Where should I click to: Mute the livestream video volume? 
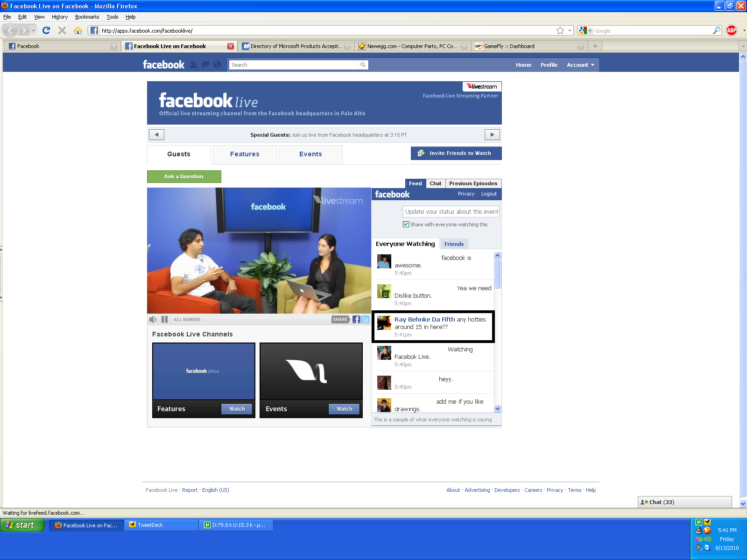click(153, 320)
